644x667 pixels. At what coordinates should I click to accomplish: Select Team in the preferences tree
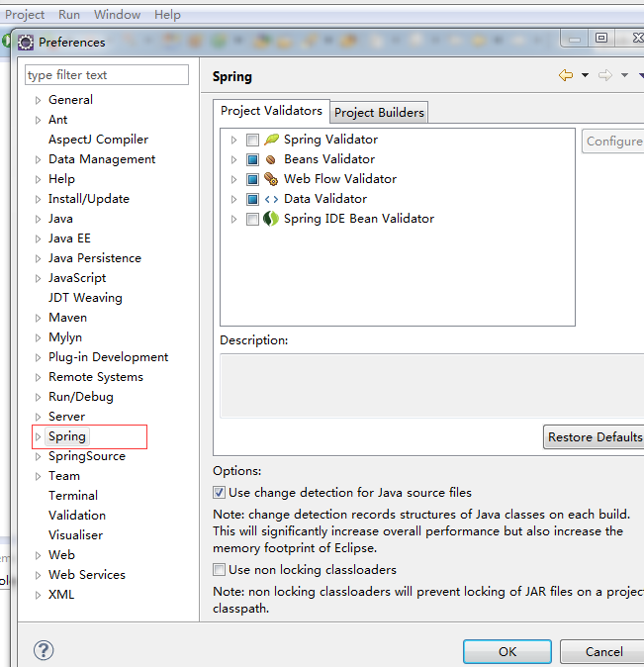pyautogui.click(x=63, y=476)
